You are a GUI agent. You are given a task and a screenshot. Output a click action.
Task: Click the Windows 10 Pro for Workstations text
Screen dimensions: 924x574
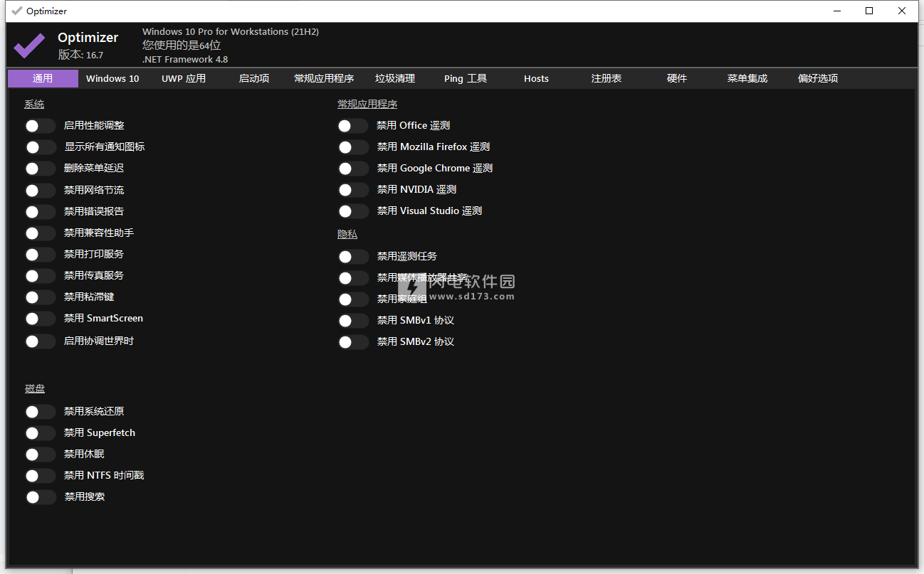pos(231,31)
